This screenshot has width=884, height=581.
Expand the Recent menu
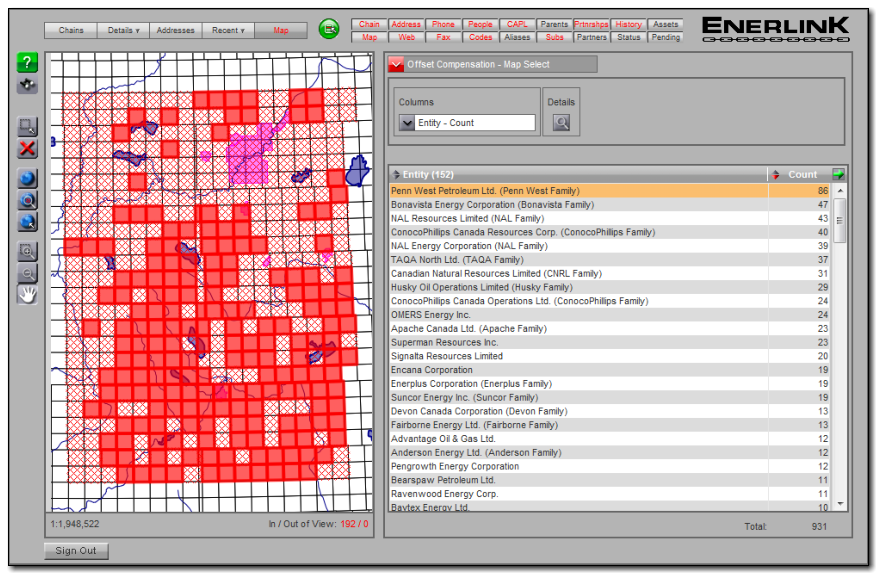pos(228,30)
